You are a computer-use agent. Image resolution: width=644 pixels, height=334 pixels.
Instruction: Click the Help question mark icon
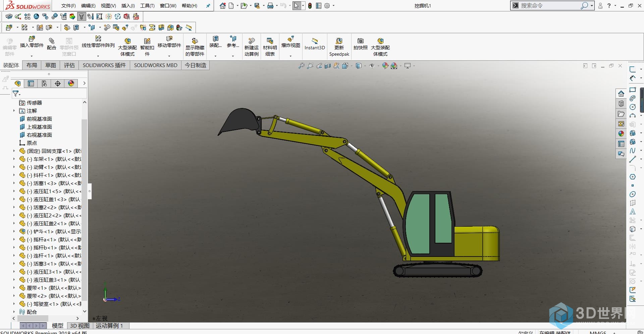[609, 6]
